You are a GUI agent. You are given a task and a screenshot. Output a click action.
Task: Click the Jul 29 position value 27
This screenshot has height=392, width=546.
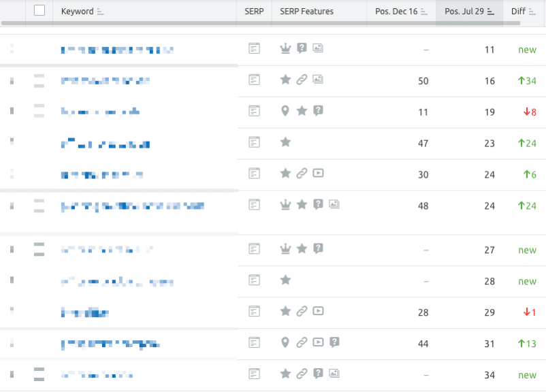pyautogui.click(x=489, y=250)
